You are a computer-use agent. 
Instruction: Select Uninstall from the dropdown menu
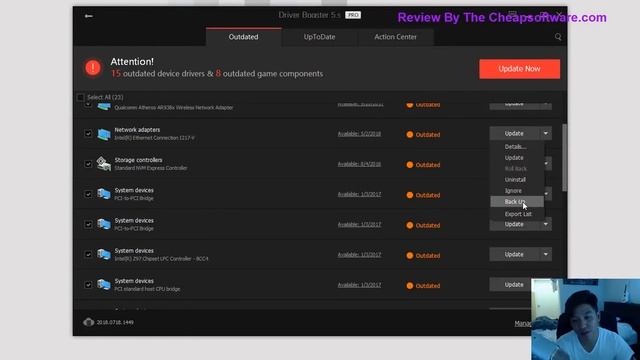pyautogui.click(x=517, y=180)
